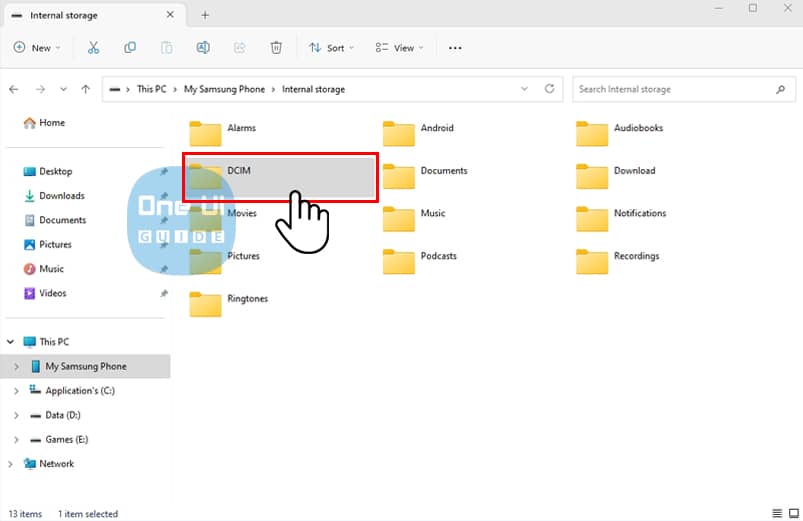
Task: Click the Rename icon in toolbar
Action: coord(203,47)
